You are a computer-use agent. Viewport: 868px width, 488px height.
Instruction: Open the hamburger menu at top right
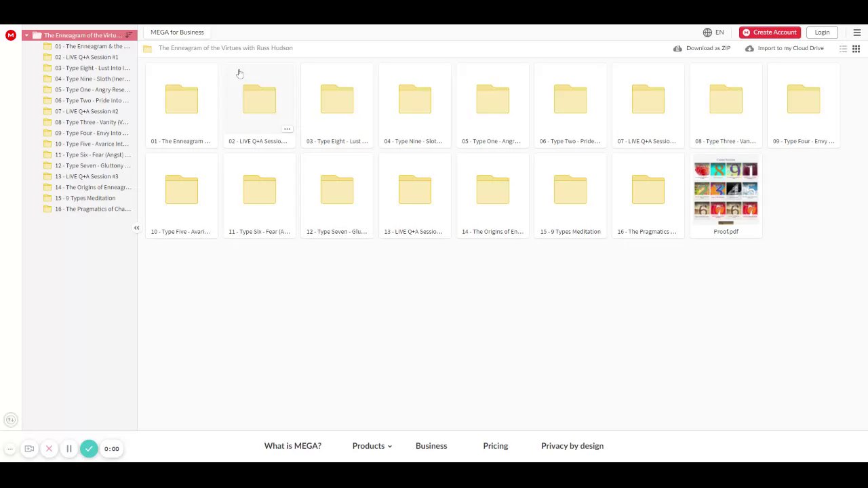(x=857, y=33)
